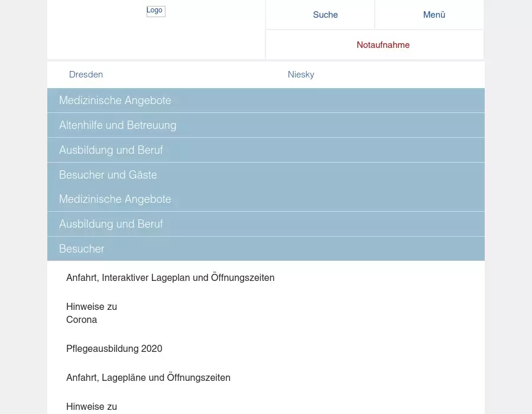
Task: Show the main navigation via Menü
Action: (434, 15)
